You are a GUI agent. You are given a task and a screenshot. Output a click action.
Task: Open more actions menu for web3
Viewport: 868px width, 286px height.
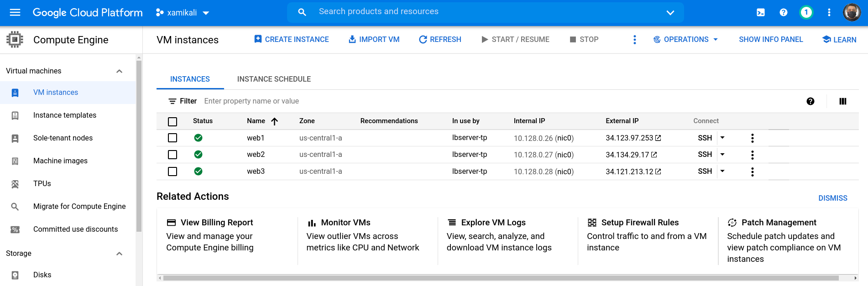pyautogui.click(x=753, y=172)
